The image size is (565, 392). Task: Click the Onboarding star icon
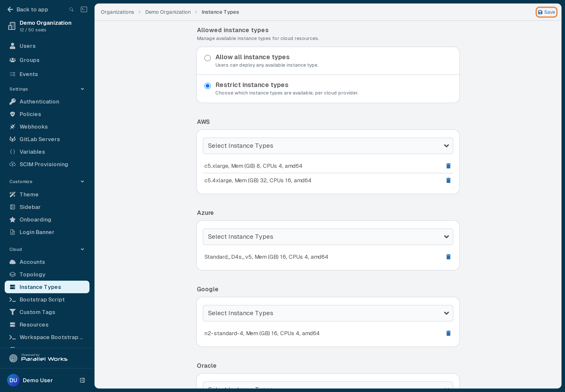[x=13, y=219]
